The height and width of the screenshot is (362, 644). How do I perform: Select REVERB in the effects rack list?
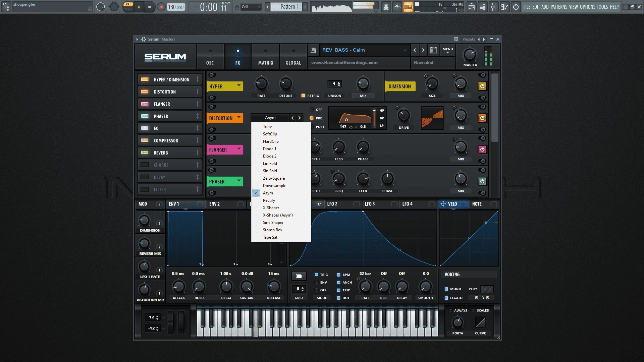pyautogui.click(x=169, y=153)
